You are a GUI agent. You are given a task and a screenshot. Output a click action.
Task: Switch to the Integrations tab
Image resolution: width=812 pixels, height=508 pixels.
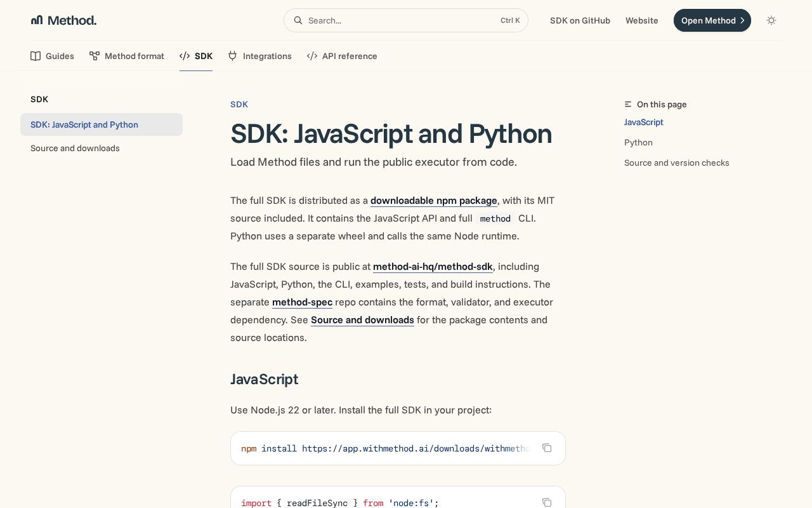[259, 56]
